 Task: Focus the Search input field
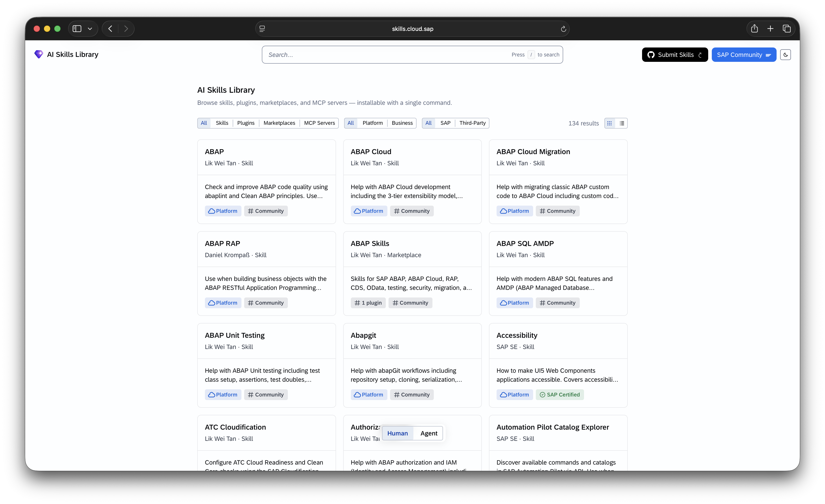(412, 54)
